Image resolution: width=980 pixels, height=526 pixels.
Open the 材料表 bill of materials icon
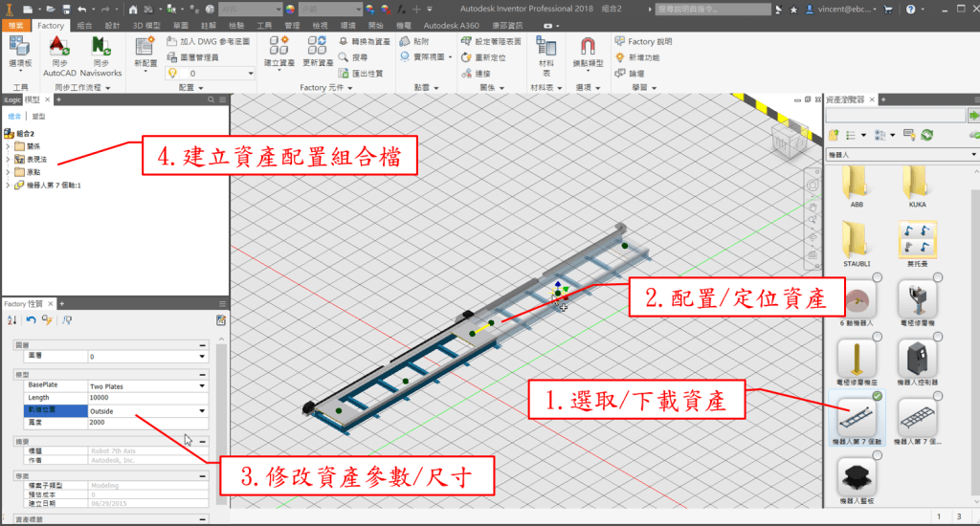(547, 48)
